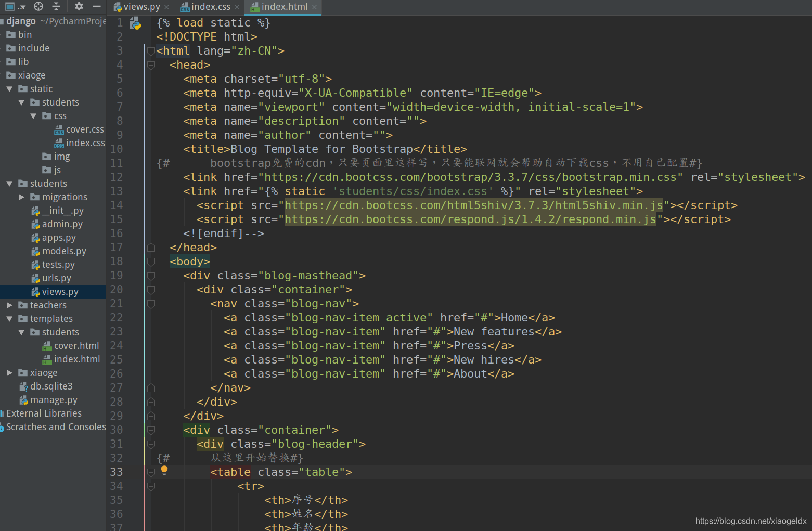The width and height of the screenshot is (812, 531).
Task: Select the include folder
Action: 28,48
